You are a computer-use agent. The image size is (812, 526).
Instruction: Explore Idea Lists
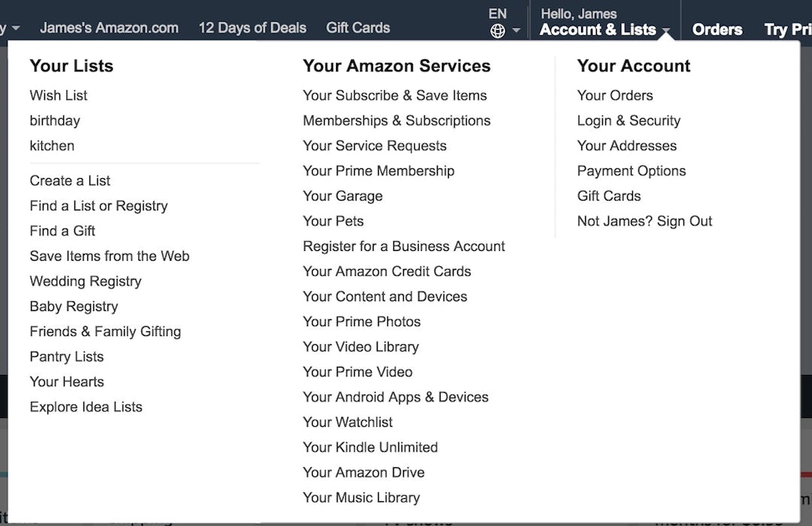pyautogui.click(x=86, y=407)
